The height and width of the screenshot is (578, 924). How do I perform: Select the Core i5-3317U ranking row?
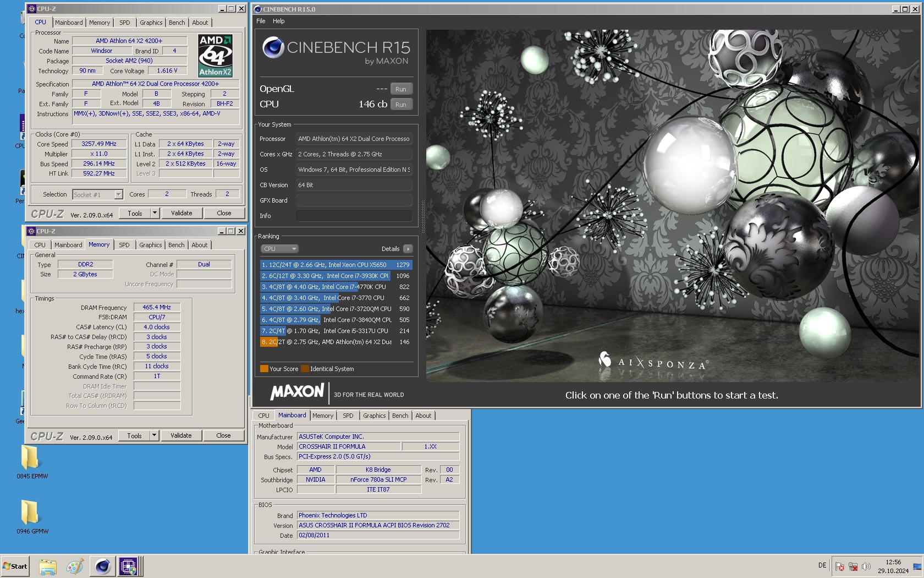point(335,331)
